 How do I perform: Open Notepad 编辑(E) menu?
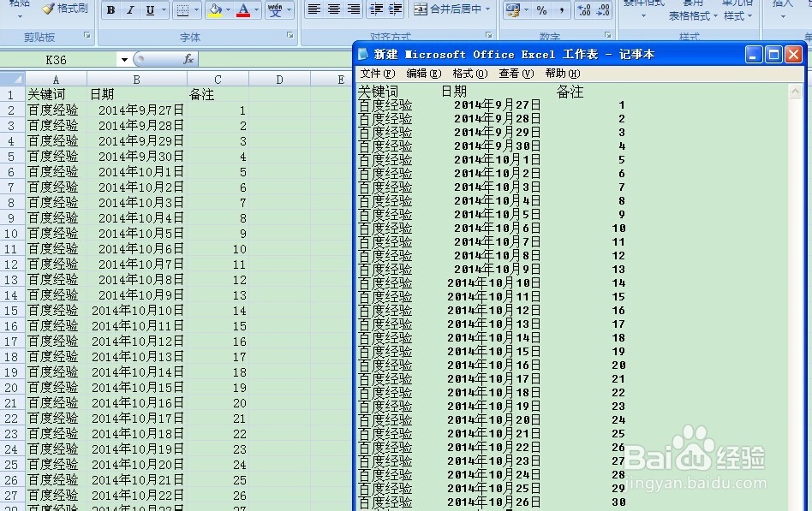point(424,74)
